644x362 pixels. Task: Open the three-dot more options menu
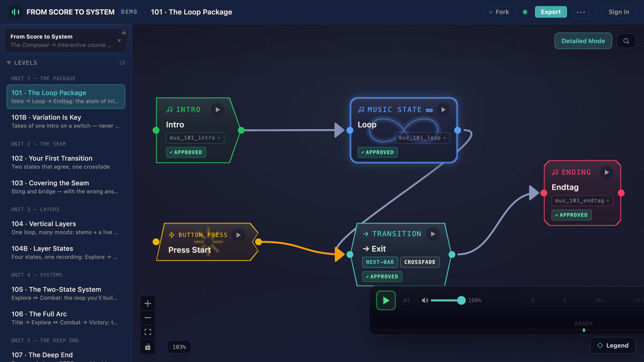point(581,12)
